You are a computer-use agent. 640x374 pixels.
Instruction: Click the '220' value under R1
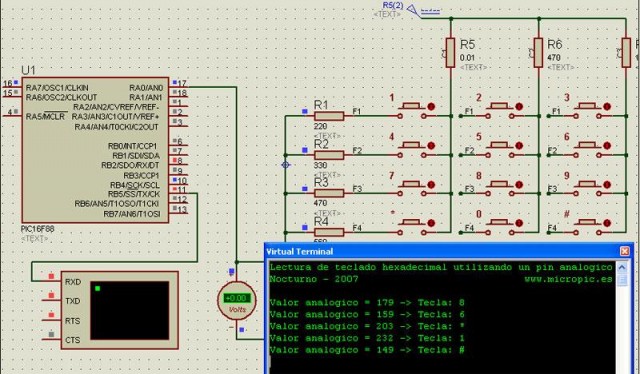pos(320,127)
